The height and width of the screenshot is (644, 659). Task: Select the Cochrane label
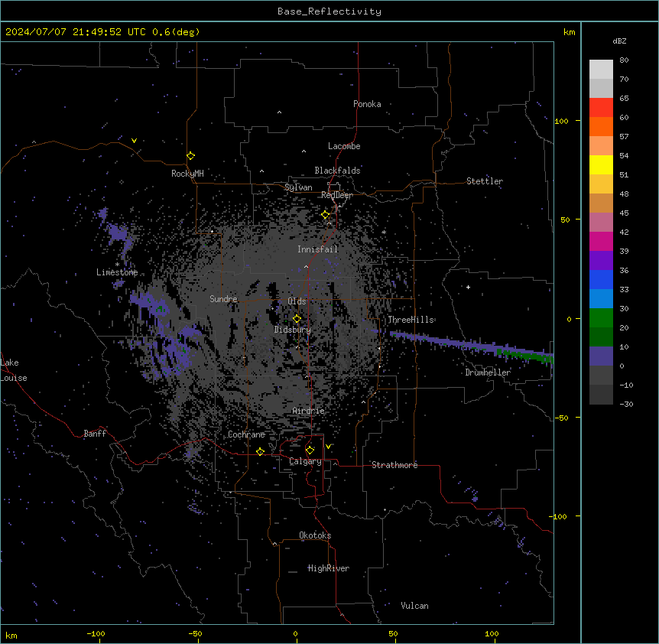click(x=247, y=434)
